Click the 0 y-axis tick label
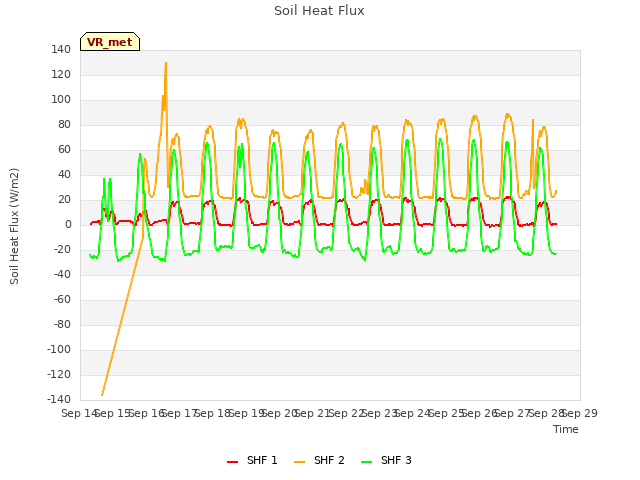This screenshot has width=640, height=480. (68, 224)
